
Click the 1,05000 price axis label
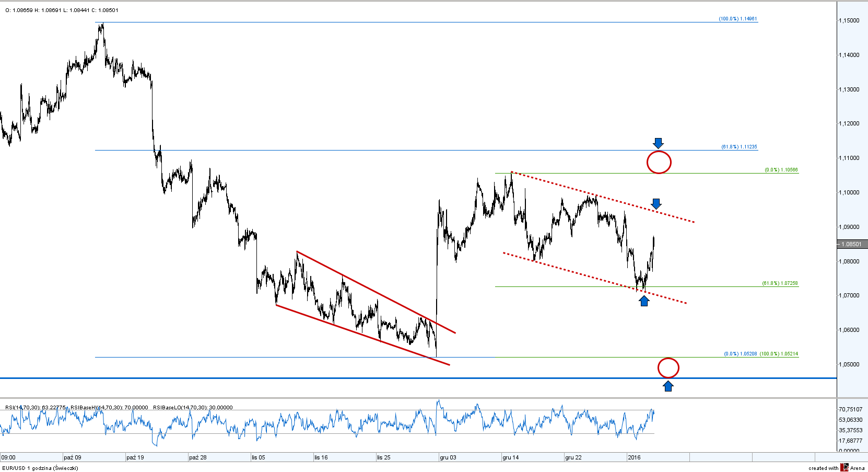pyautogui.click(x=849, y=364)
